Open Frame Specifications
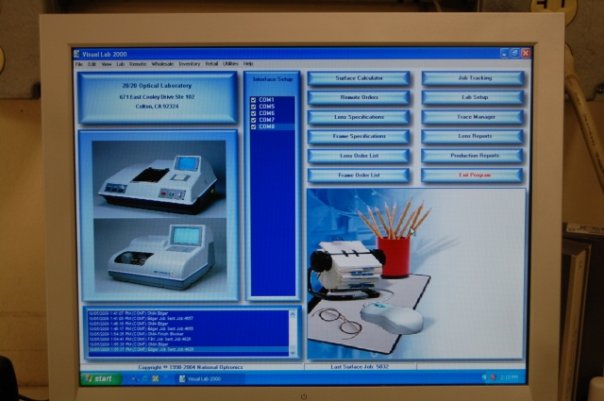Image resolution: width=604 pixels, height=401 pixels. point(359,136)
